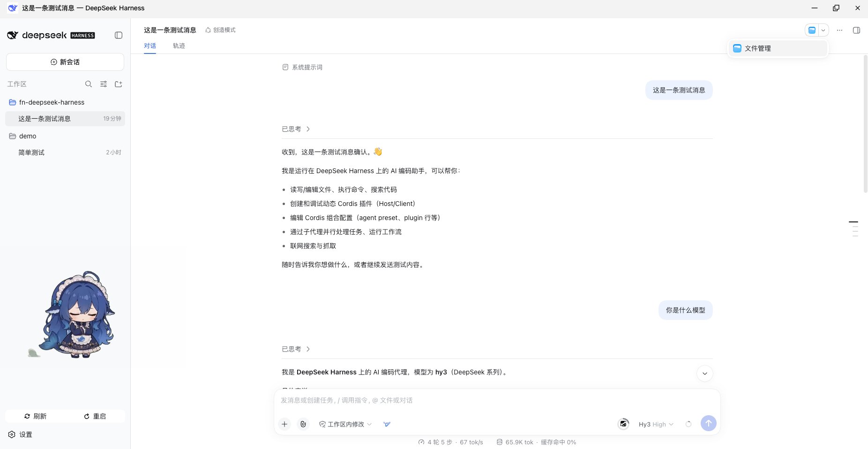Toggle the 创造模式 mode label
Viewport: 868px width, 449px height.
click(x=221, y=30)
